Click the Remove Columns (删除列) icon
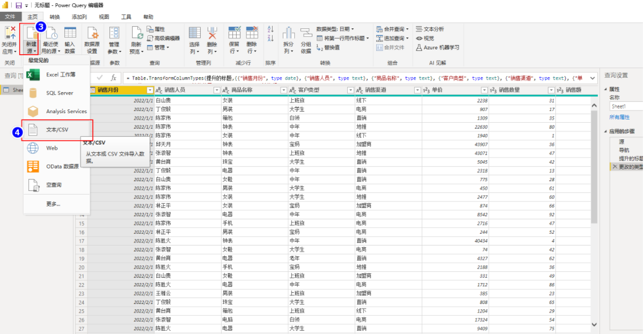644x334 pixels. [x=213, y=33]
